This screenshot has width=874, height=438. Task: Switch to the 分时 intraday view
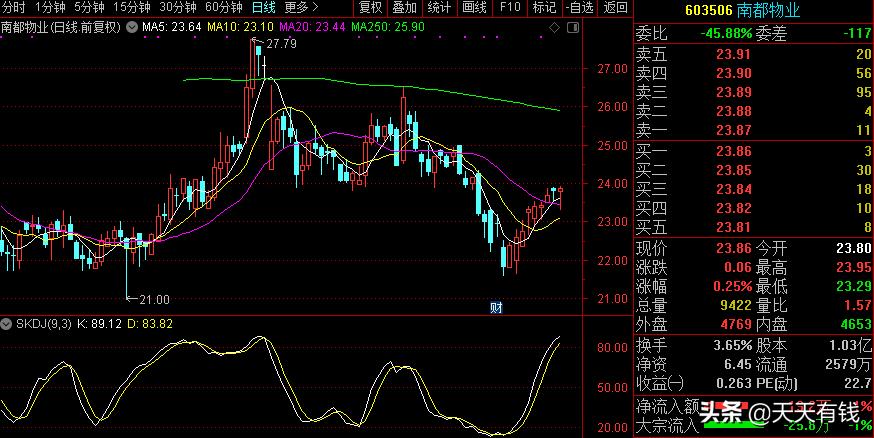click(14, 8)
